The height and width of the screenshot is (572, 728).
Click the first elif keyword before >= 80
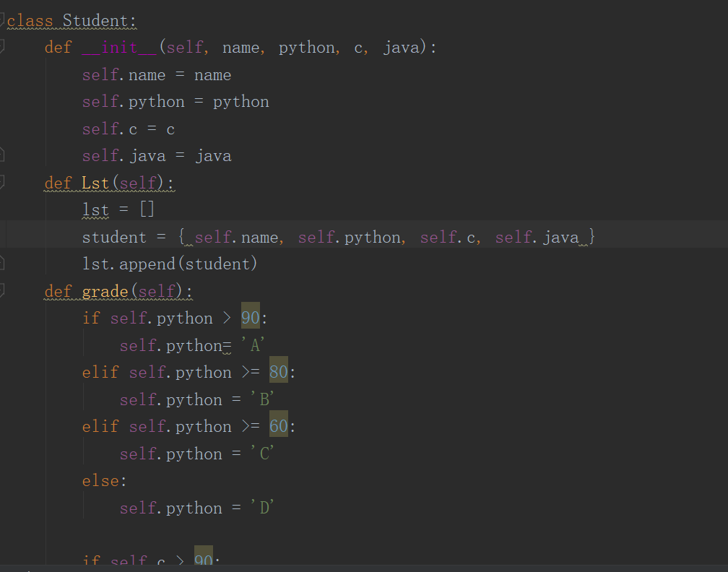(100, 373)
